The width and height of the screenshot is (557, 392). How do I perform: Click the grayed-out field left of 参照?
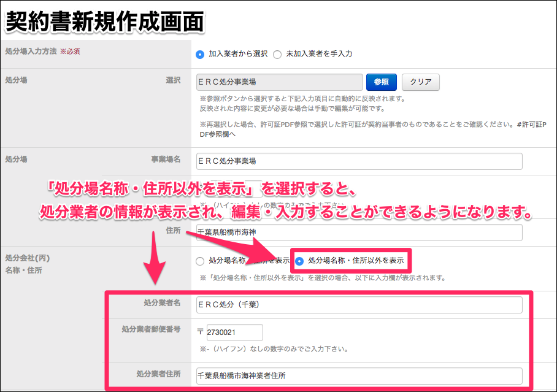[x=278, y=82]
